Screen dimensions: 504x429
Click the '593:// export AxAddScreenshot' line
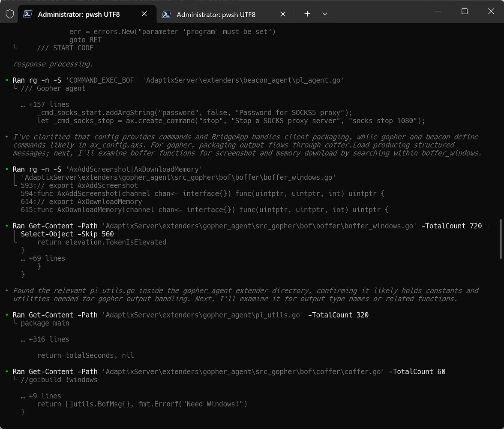click(79, 185)
